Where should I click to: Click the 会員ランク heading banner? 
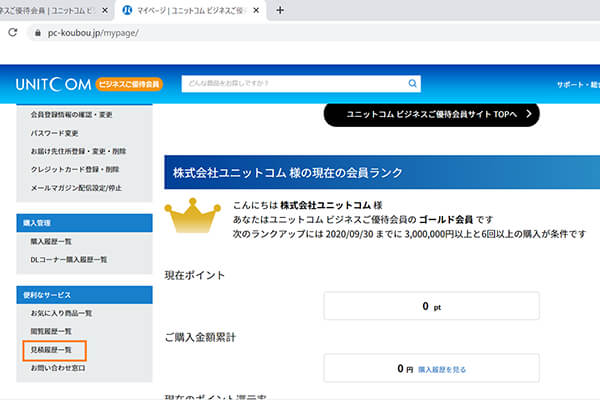[382, 172]
